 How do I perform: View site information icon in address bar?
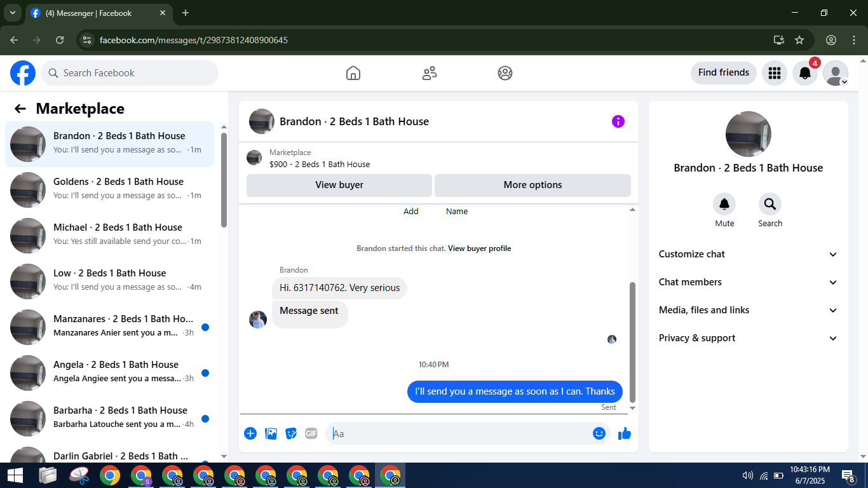pyautogui.click(x=88, y=40)
